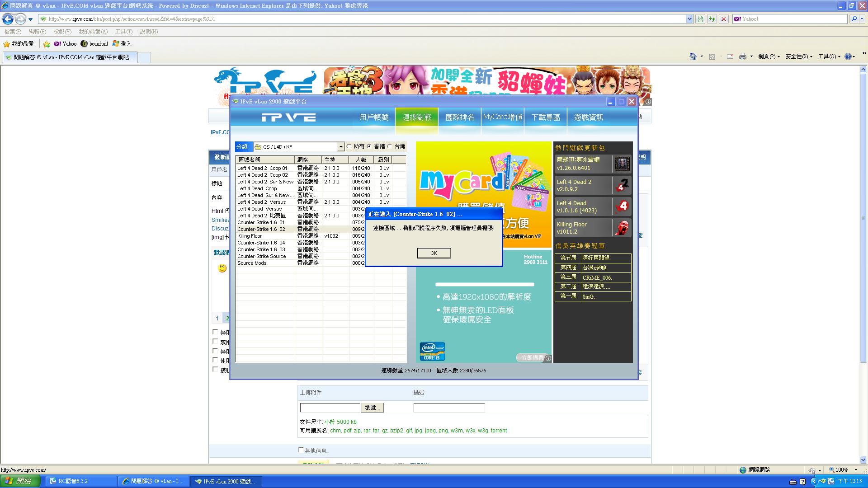Click the IE Stop loading icon
The width and height of the screenshot is (868, 488).
[x=724, y=19]
